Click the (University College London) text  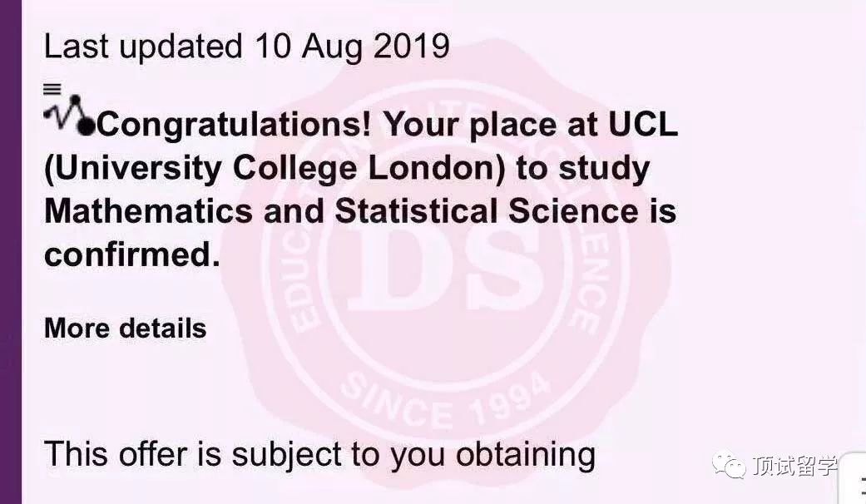(x=275, y=169)
